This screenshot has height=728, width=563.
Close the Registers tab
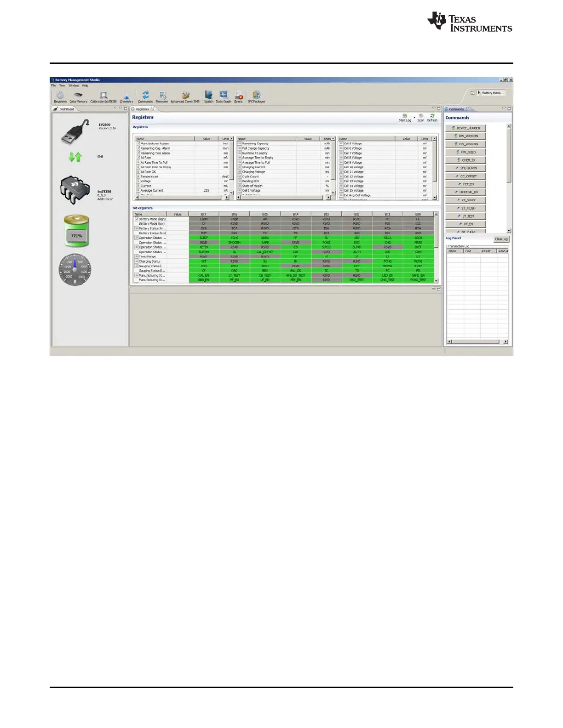[152, 109]
